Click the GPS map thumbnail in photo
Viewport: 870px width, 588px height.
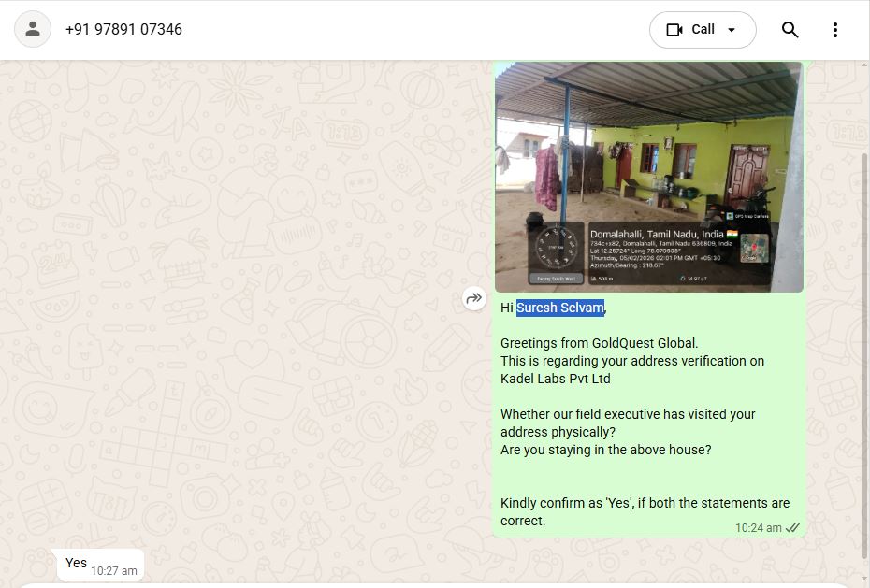755,249
